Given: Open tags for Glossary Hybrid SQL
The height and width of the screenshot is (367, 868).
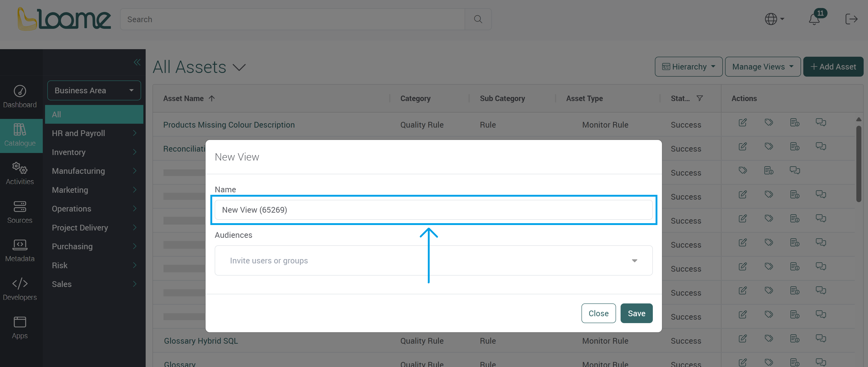Looking at the screenshot, I should pyautogui.click(x=769, y=338).
